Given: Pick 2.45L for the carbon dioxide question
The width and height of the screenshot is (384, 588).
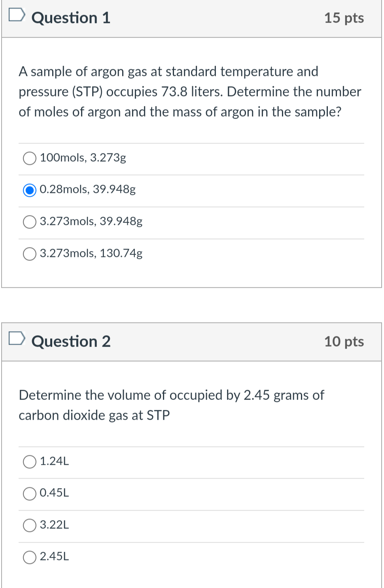Looking at the screenshot, I should click(29, 558).
